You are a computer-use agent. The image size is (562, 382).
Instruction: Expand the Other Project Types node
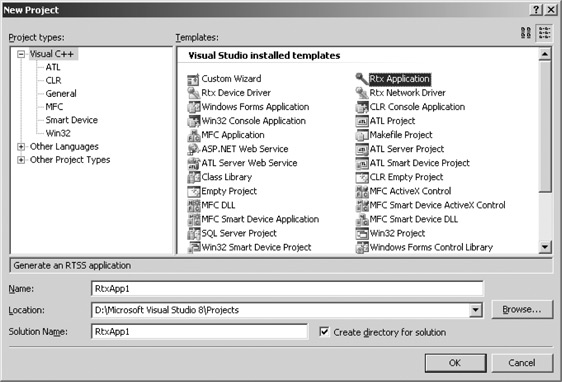(21, 160)
